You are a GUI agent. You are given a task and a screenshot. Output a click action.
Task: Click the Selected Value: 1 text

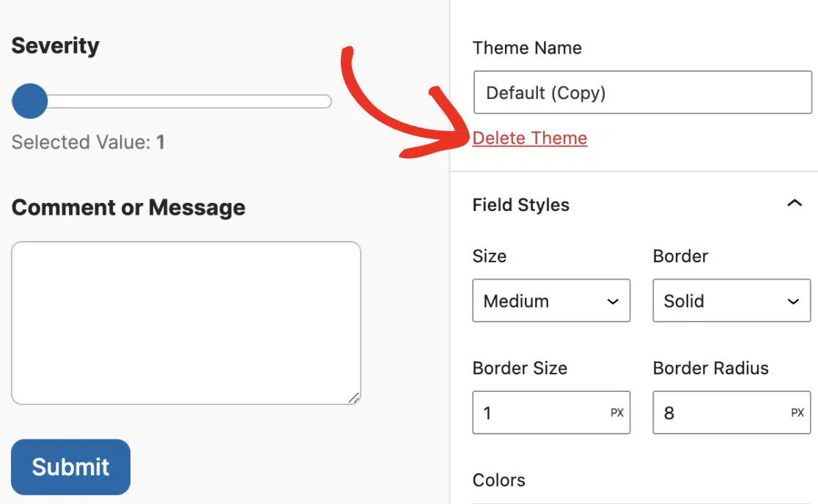88,142
